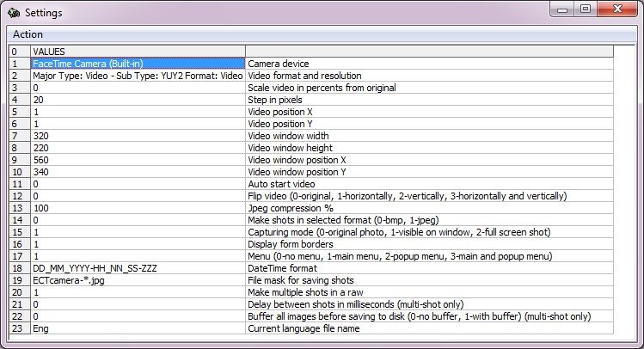The width and height of the screenshot is (644, 349).
Task: Click row number 1 header cell
Action: pyautogui.click(x=20, y=64)
